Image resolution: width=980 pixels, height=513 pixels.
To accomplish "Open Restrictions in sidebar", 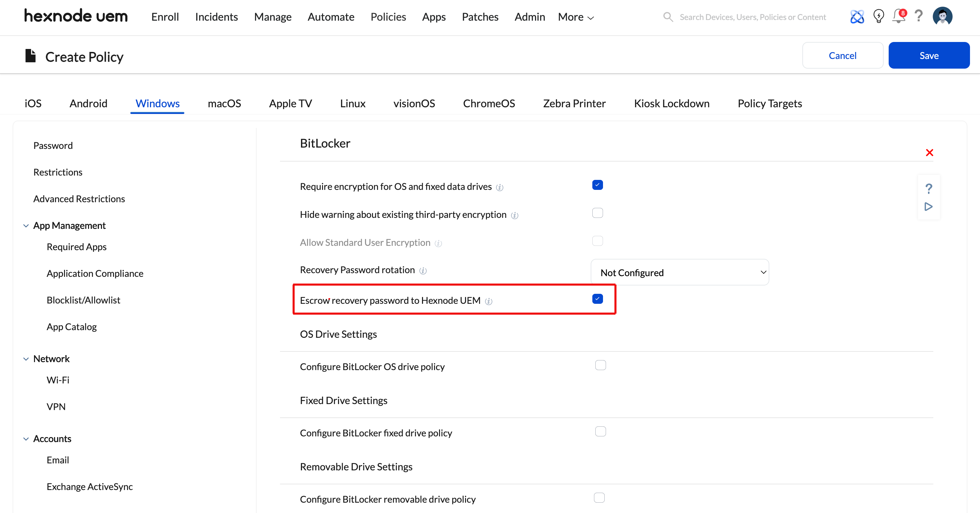I will [58, 172].
